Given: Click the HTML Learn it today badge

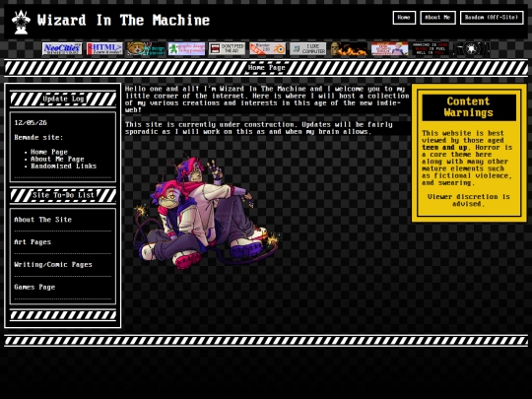Looking at the screenshot, I should coord(104,48).
